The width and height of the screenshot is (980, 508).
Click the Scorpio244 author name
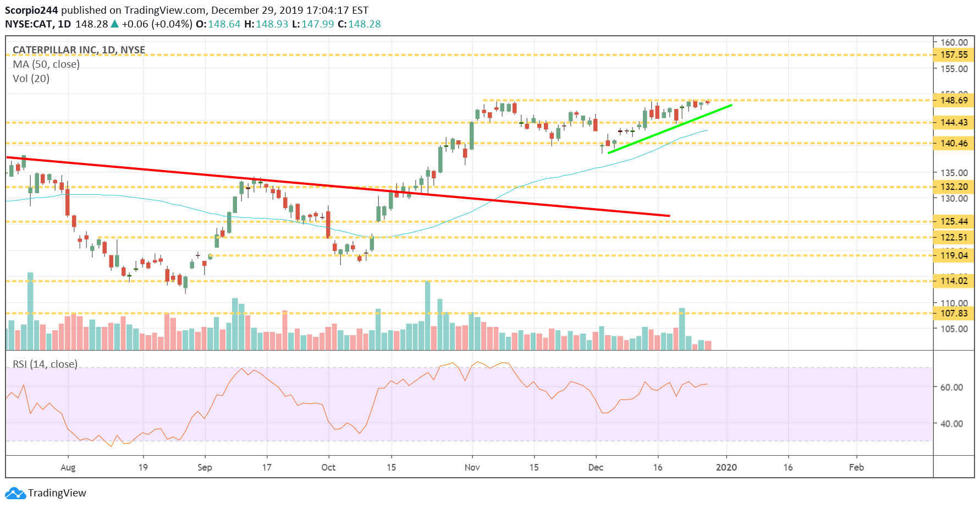pyautogui.click(x=31, y=10)
